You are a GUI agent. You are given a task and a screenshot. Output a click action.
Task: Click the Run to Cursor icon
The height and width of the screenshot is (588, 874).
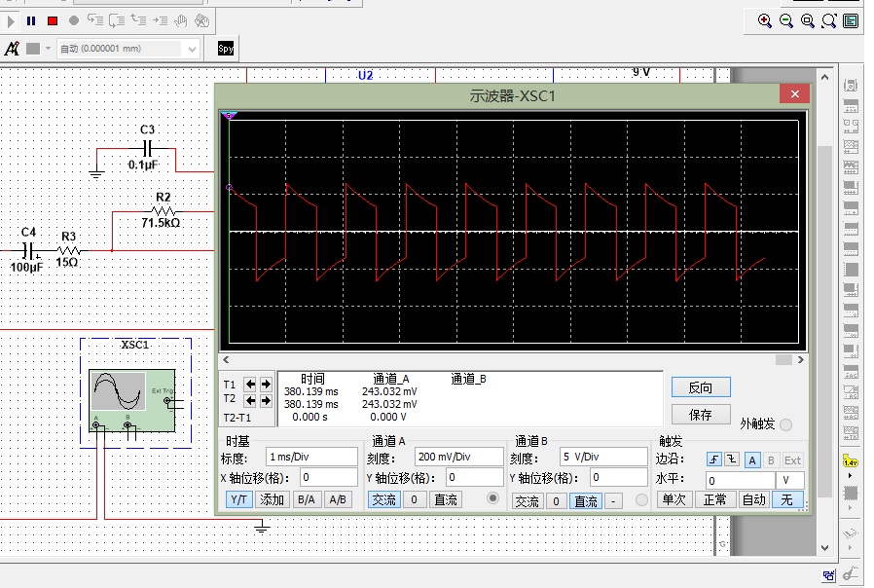(160, 20)
